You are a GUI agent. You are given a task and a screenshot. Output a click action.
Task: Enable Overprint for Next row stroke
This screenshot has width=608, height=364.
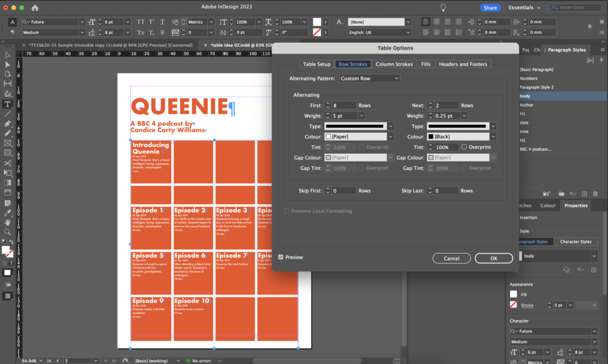(x=464, y=147)
